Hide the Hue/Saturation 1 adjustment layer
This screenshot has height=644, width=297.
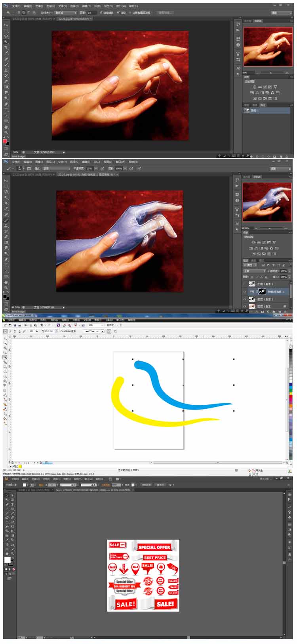tap(244, 292)
